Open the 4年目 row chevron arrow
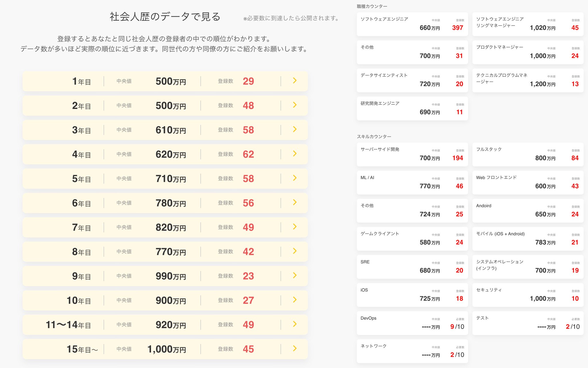 (x=295, y=154)
